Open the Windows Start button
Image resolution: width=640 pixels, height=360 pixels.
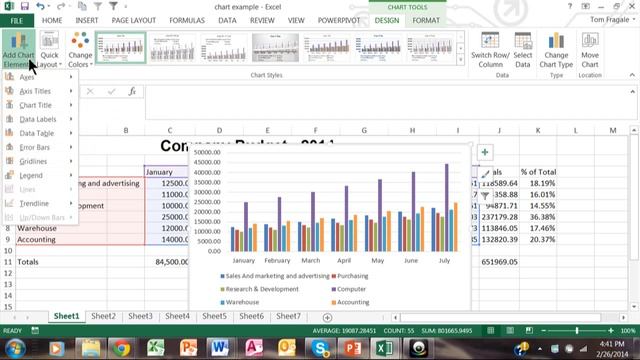tap(15, 349)
